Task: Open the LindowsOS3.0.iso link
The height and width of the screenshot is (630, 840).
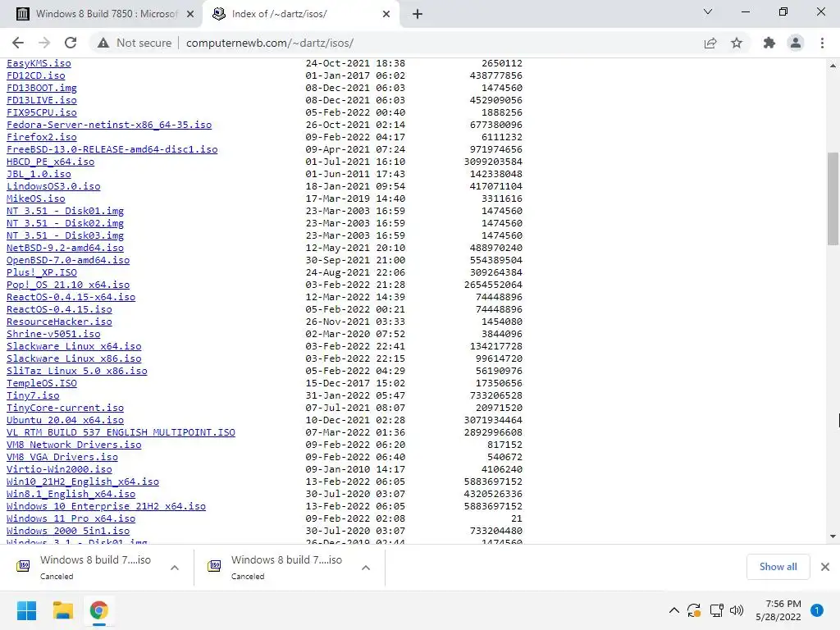Action: pyautogui.click(x=53, y=186)
